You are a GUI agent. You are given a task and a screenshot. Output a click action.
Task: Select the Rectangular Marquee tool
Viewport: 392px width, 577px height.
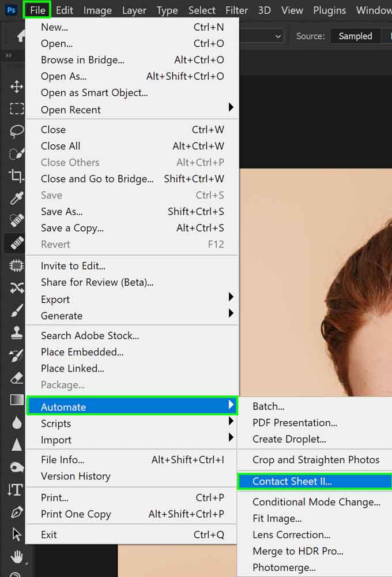coord(16,109)
